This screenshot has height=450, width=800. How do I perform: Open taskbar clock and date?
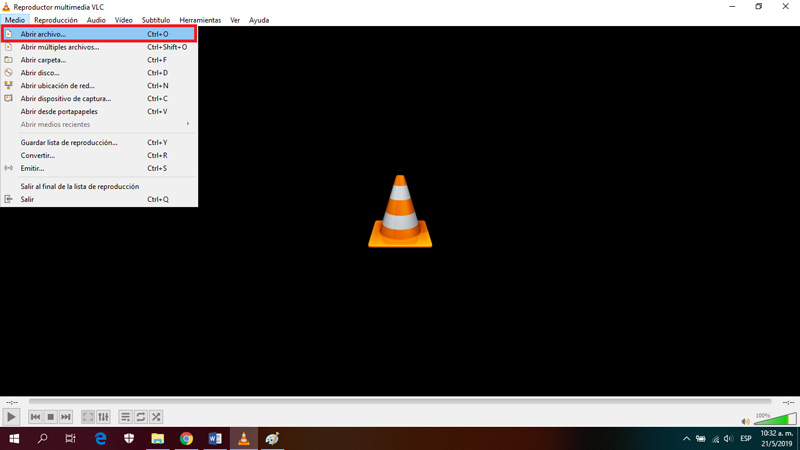tap(777, 439)
